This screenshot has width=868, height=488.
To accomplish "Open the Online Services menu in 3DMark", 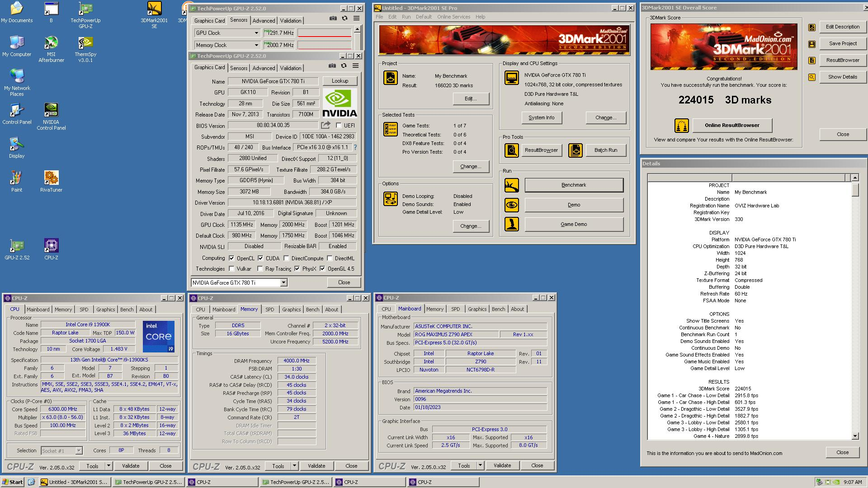I will (x=453, y=17).
